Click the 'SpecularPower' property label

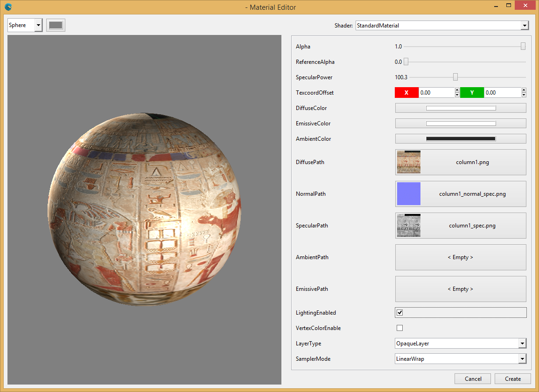point(314,77)
